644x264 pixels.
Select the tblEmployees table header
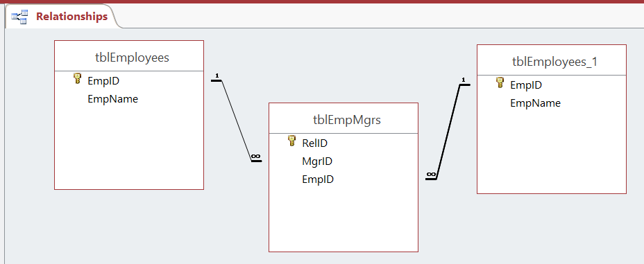point(129,56)
